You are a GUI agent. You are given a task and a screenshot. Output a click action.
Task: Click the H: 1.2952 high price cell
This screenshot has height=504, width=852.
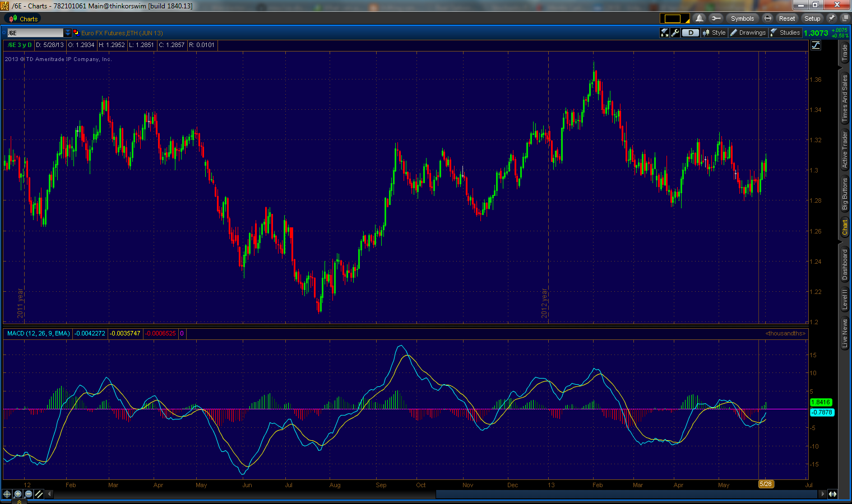point(112,45)
